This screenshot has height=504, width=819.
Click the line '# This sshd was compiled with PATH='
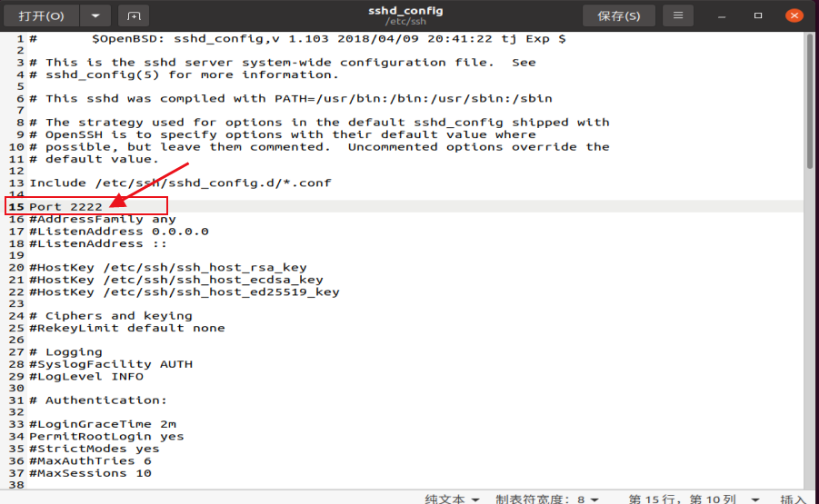(291, 99)
